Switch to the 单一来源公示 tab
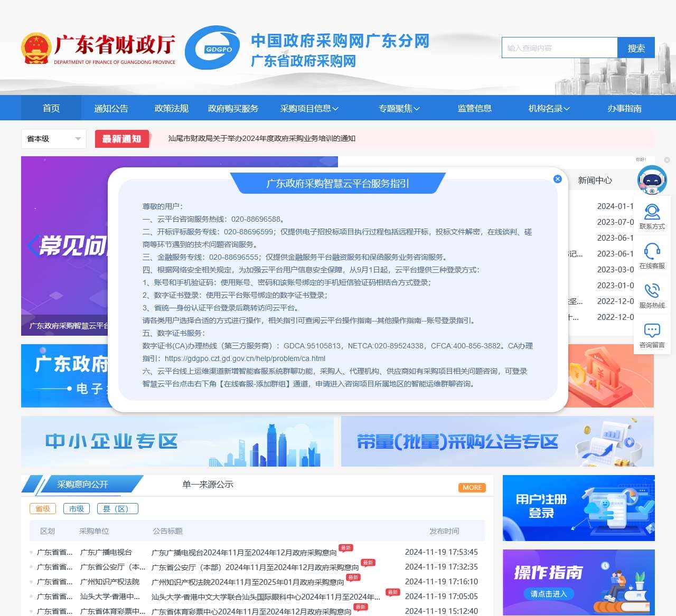676x616 pixels. click(x=208, y=485)
